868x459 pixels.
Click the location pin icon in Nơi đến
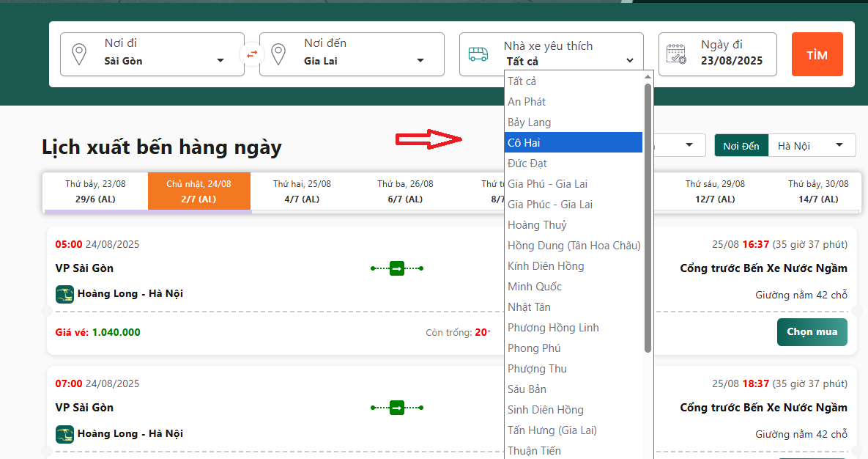click(x=278, y=54)
